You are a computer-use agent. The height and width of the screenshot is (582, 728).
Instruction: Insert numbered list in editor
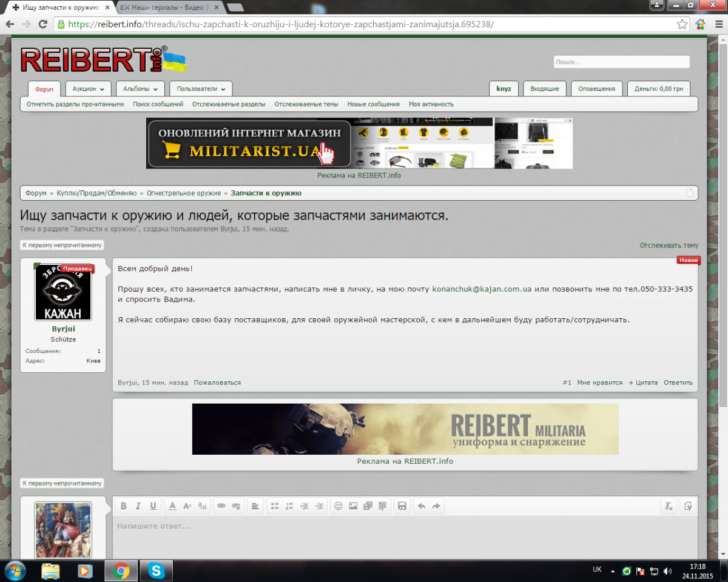click(x=289, y=506)
